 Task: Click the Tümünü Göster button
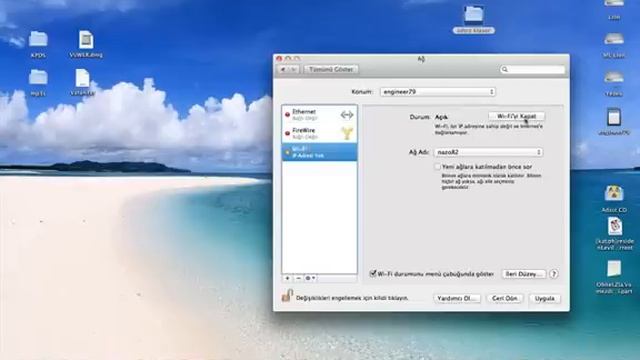click(331, 69)
